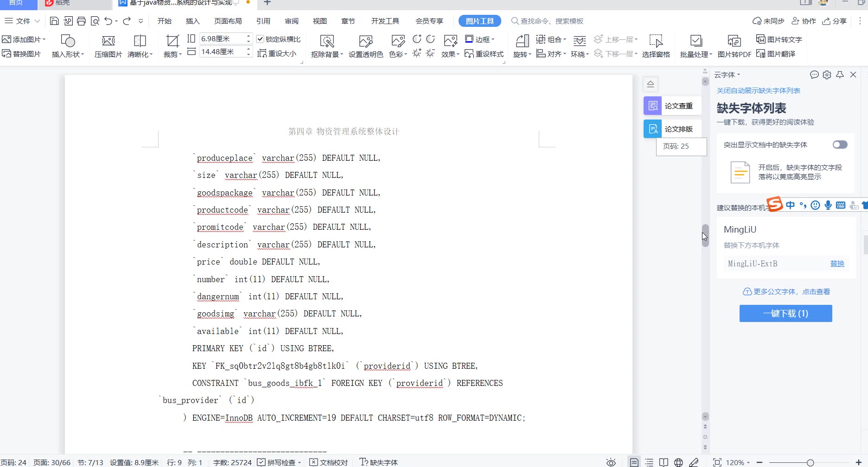The image size is (868, 467).
Task: Click the zoom slider handle in status bar
Action: tap(810, 462)
